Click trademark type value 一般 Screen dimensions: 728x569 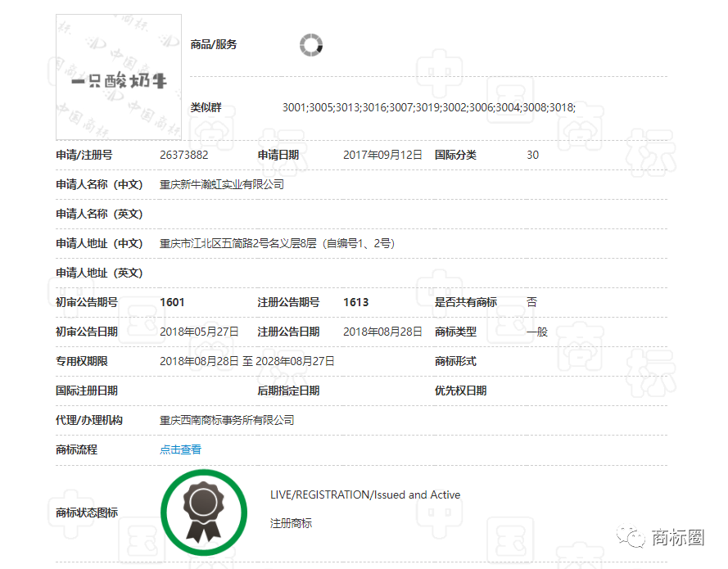pyautogui.click(x=537, y=332)
